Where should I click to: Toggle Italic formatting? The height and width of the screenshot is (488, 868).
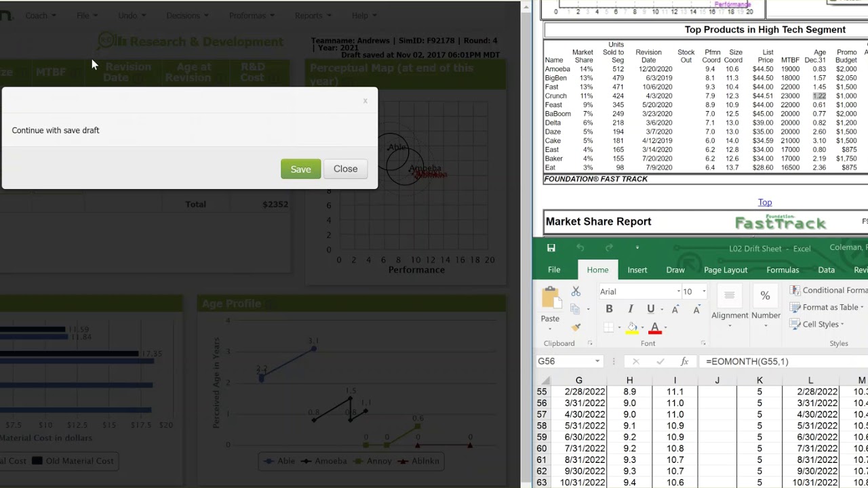630,309
